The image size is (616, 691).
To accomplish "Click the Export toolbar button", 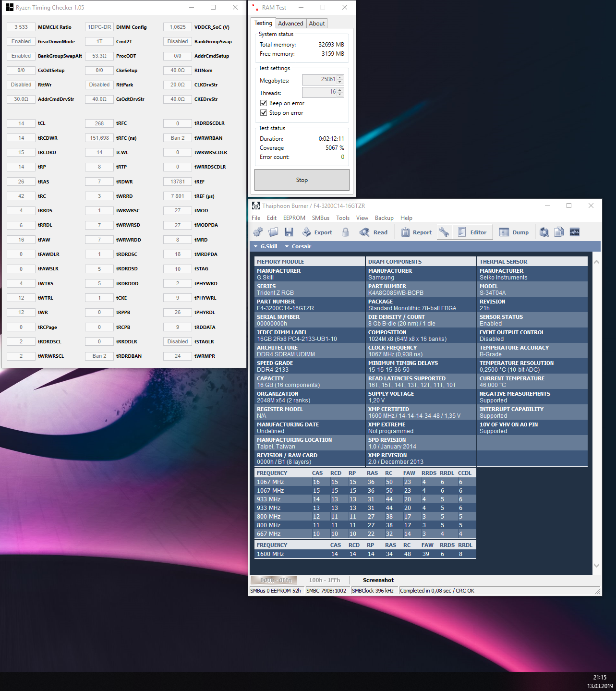I will (x=317, y=232).
